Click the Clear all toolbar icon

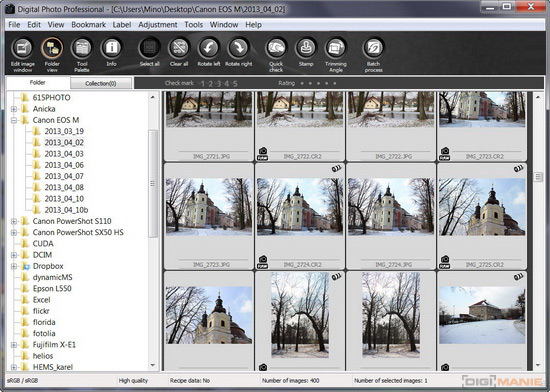tap(179, 48)
